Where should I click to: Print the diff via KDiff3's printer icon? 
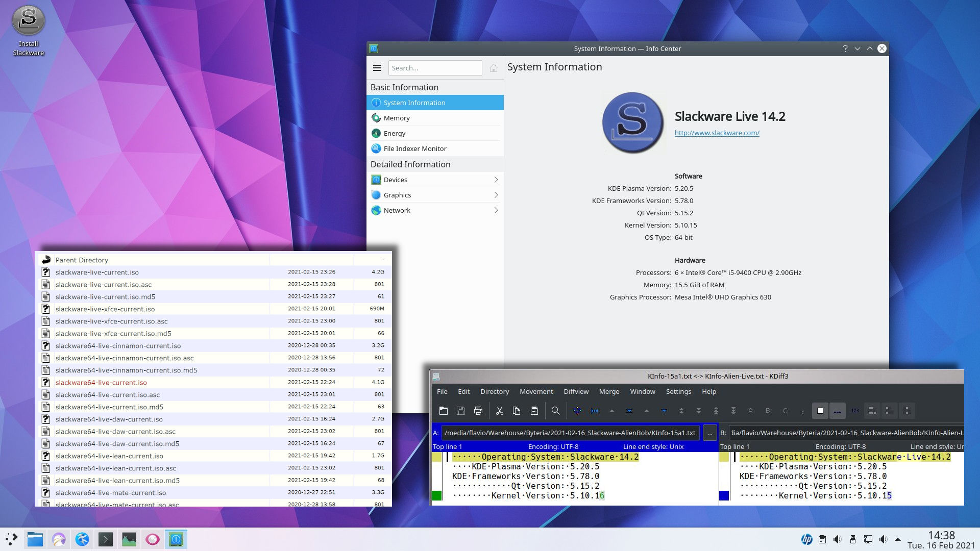(x=478, y=411)
